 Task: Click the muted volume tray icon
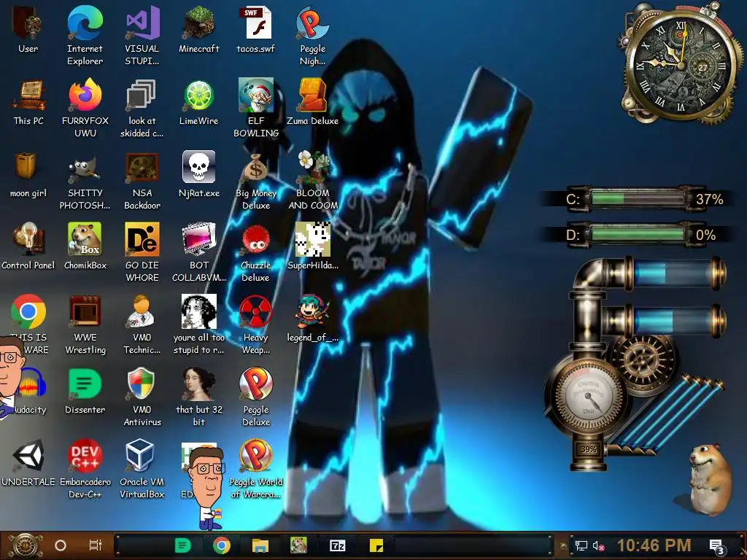coord(599,546)
